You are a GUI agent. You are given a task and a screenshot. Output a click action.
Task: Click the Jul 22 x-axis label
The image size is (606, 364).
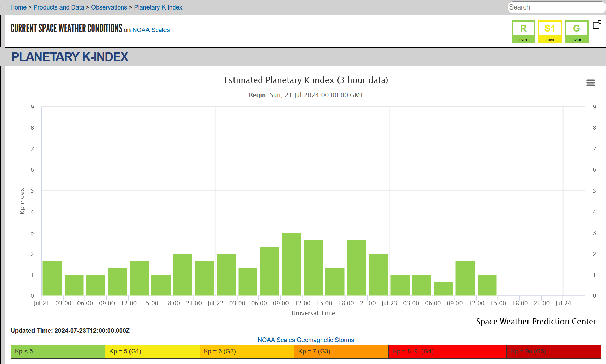click(215, 303)
